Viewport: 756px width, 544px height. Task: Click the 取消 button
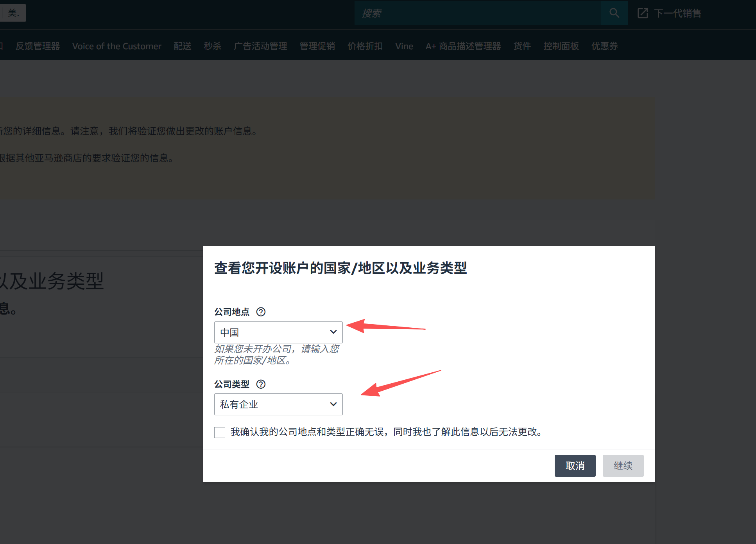[575, 465]
